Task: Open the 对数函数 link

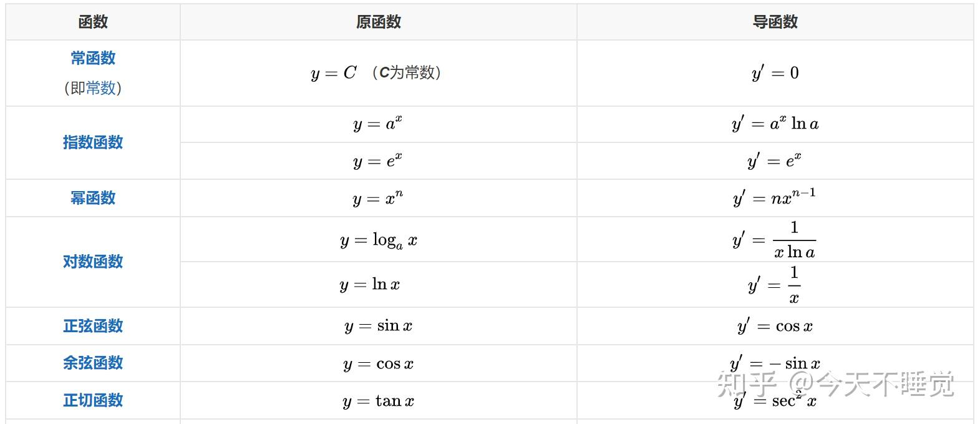Action: (93, 262)
